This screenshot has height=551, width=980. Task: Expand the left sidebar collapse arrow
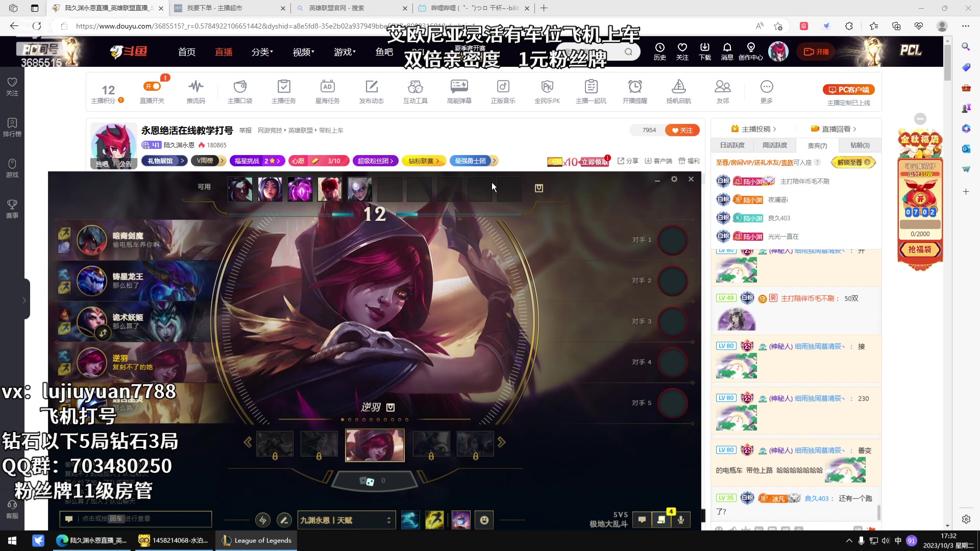(24, 300)
